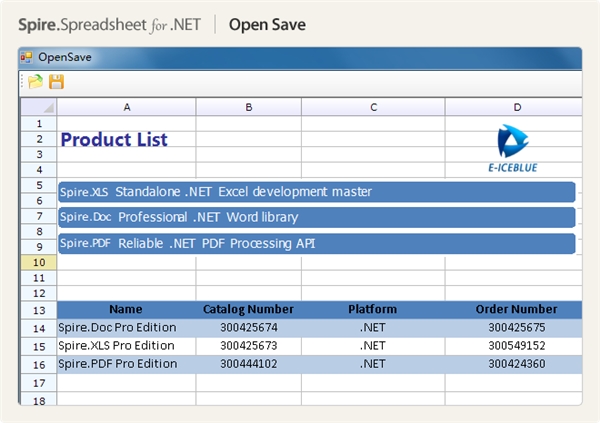
Task: Click catalog number 300444102
Action: pyautogui.click(x=249, y=364)
